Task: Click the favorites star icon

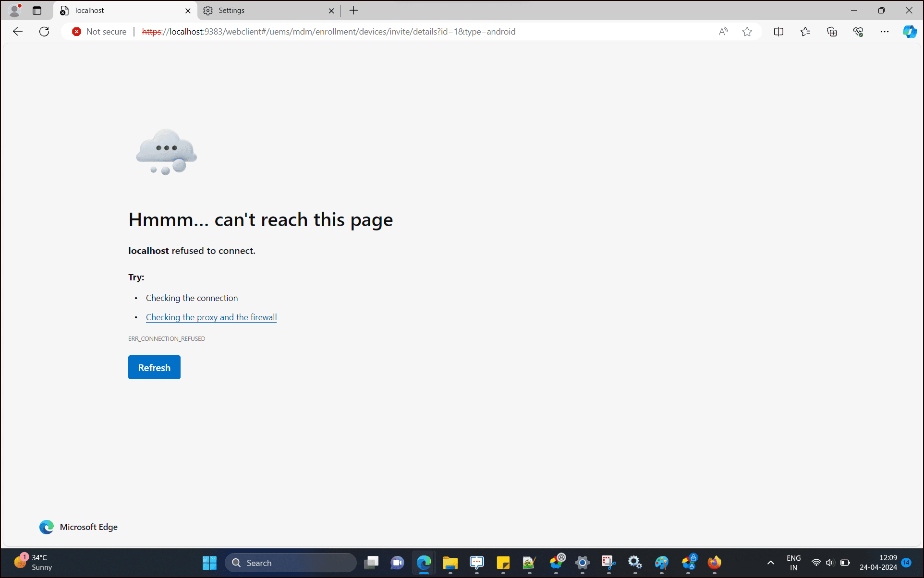Action: coord(747,31)
